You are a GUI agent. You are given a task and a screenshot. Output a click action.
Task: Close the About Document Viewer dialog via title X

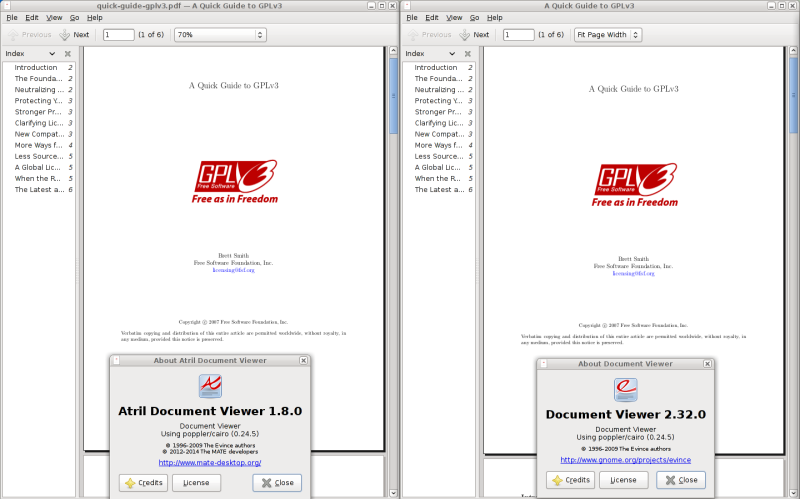(707, 364)
